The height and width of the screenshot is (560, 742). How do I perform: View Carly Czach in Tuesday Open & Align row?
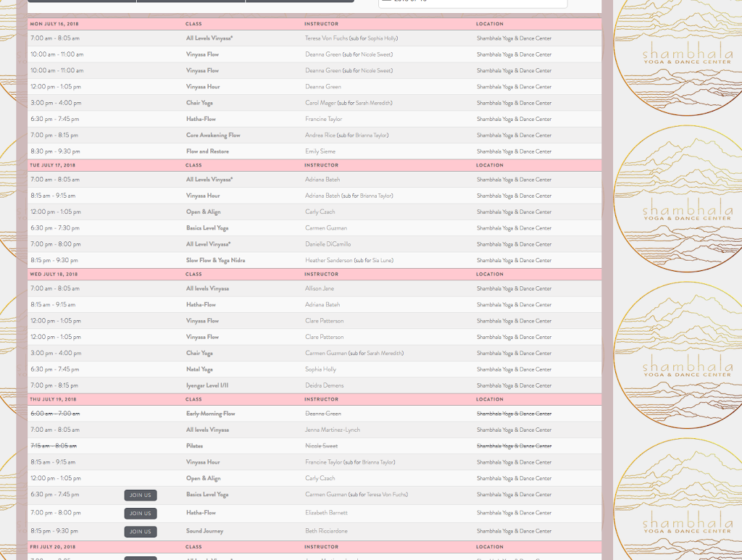320,212
